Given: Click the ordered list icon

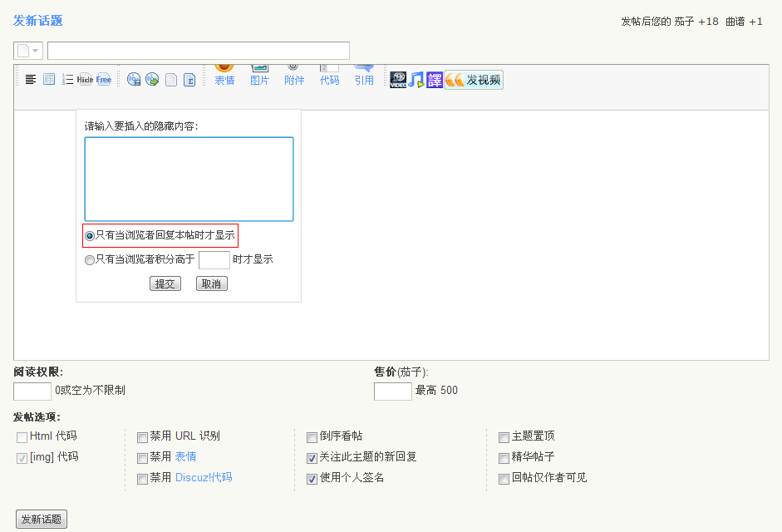Looking at the screenshot, I should [67, 79].
